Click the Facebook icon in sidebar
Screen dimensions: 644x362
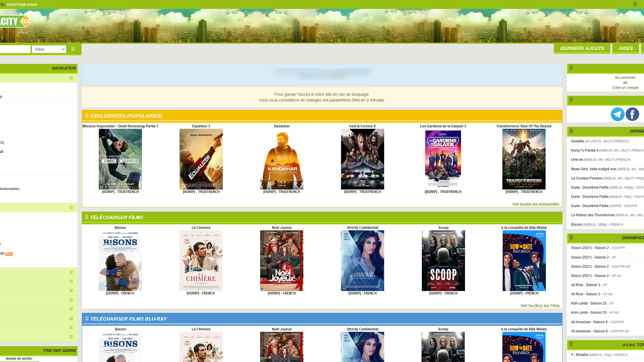click(632, 114)
